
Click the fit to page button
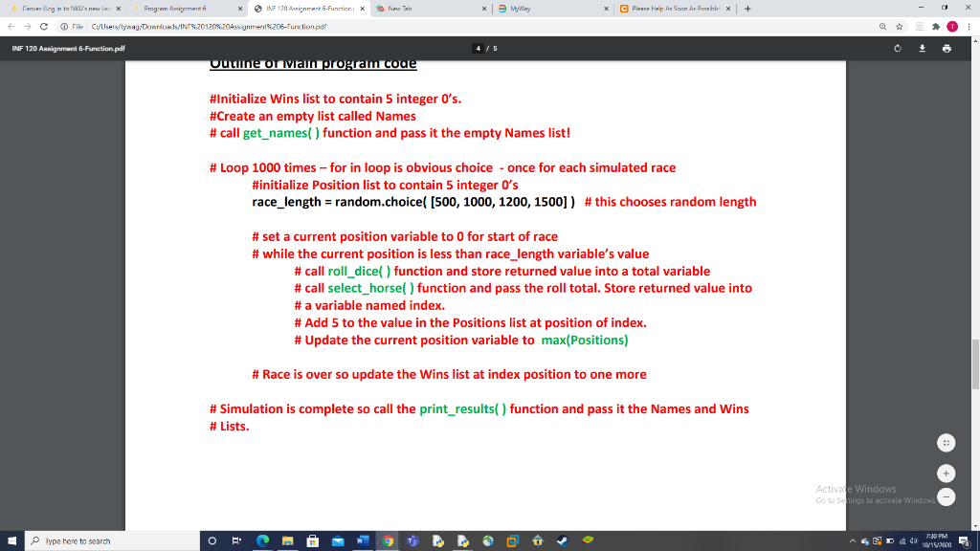point(947,443)
